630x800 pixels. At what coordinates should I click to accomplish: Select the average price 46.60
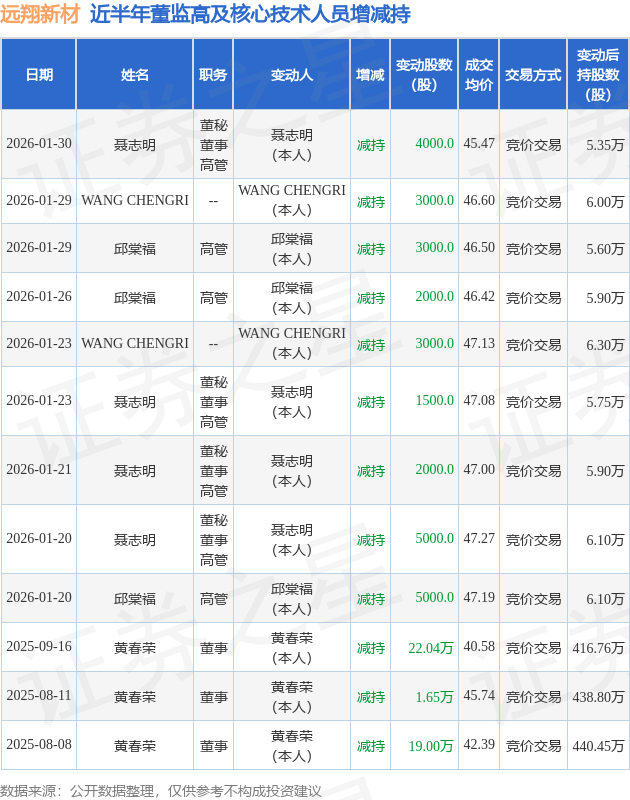(x=479, y=200)
